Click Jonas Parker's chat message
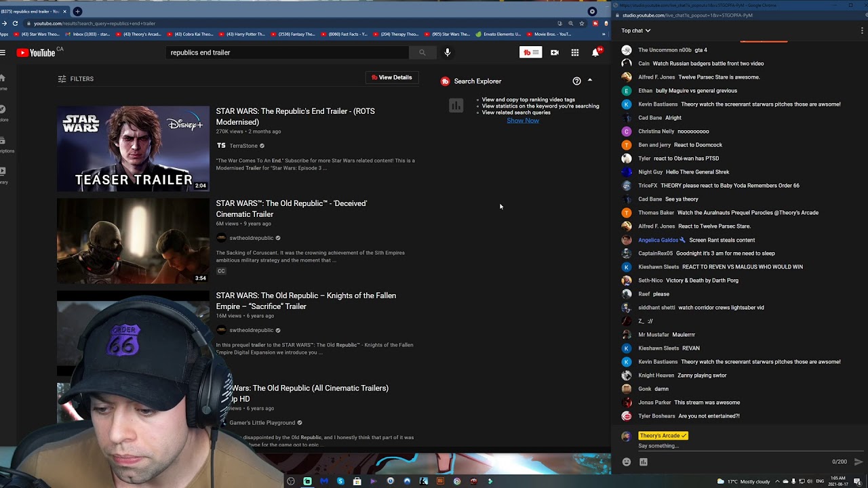 (x=707, y=403)
